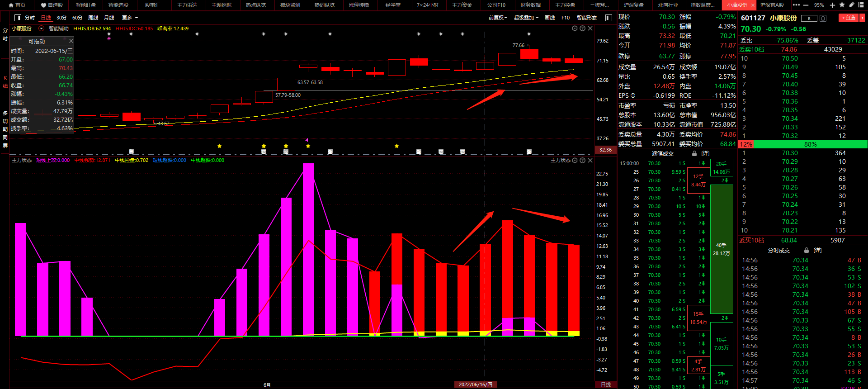Open 智能形态 pattern recognition

pos(587,18)
